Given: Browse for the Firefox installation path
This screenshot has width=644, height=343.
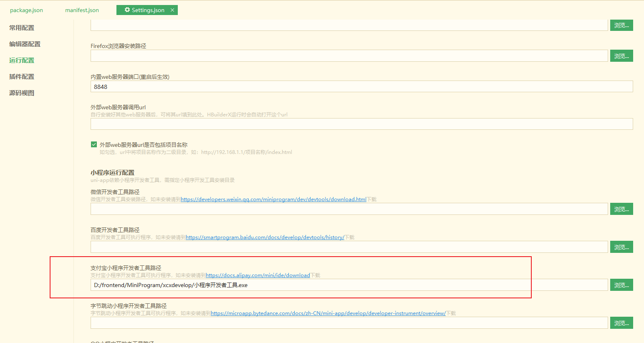Looking at the screenshot, I should (621, 55).
